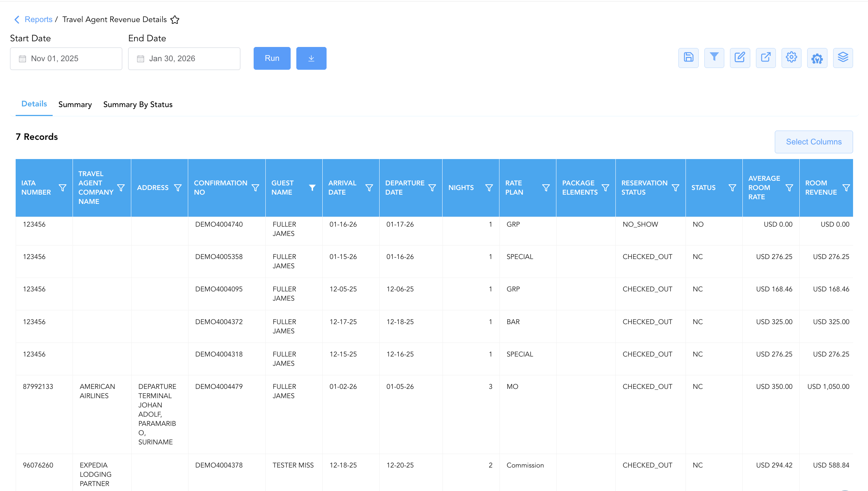
Task: Click the edit pencil toolbar icon
Action: [x=740, y=58]
